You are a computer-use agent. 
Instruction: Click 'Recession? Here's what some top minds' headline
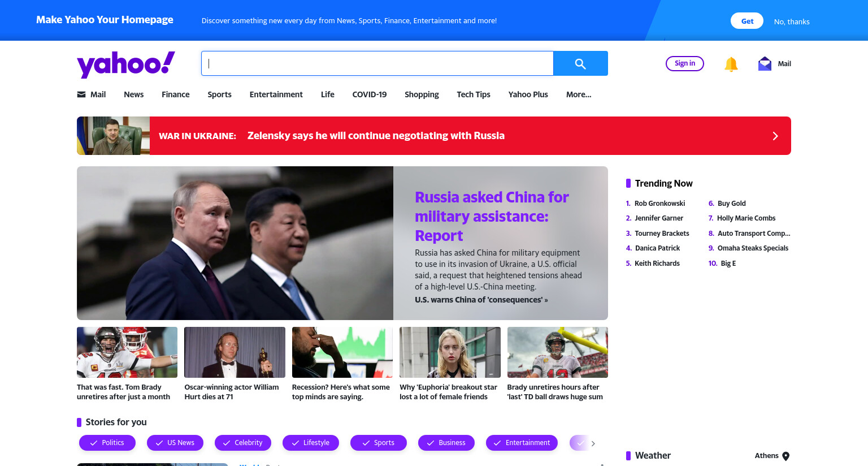click(x=341, y=392)
